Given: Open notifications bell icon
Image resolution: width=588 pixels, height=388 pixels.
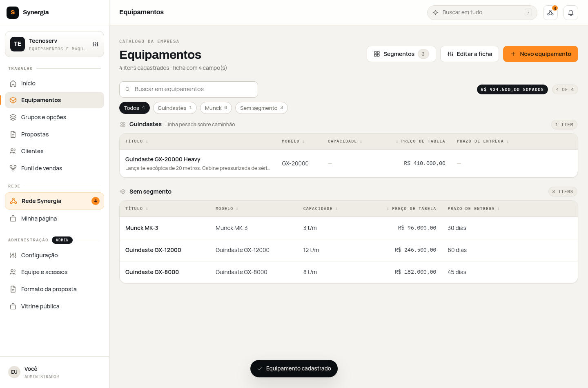Looking at the screenshot, I should pyautogui.click(x=571, y=13).
